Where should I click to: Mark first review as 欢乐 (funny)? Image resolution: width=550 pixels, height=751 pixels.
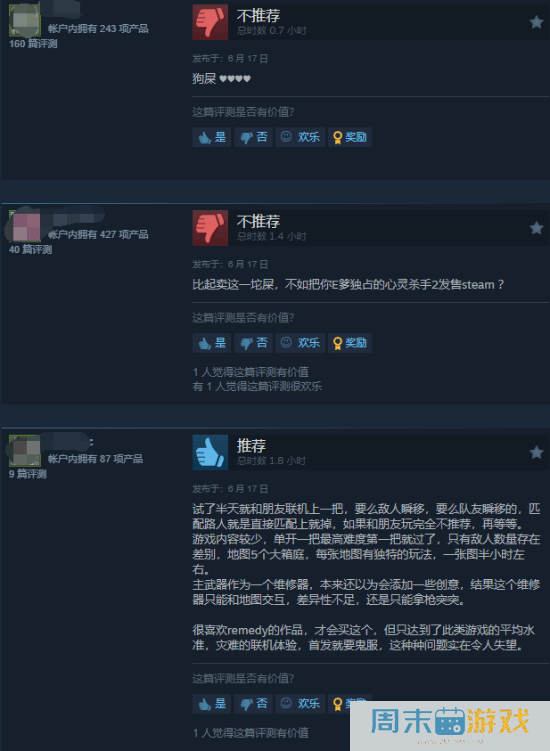[300, 137]
